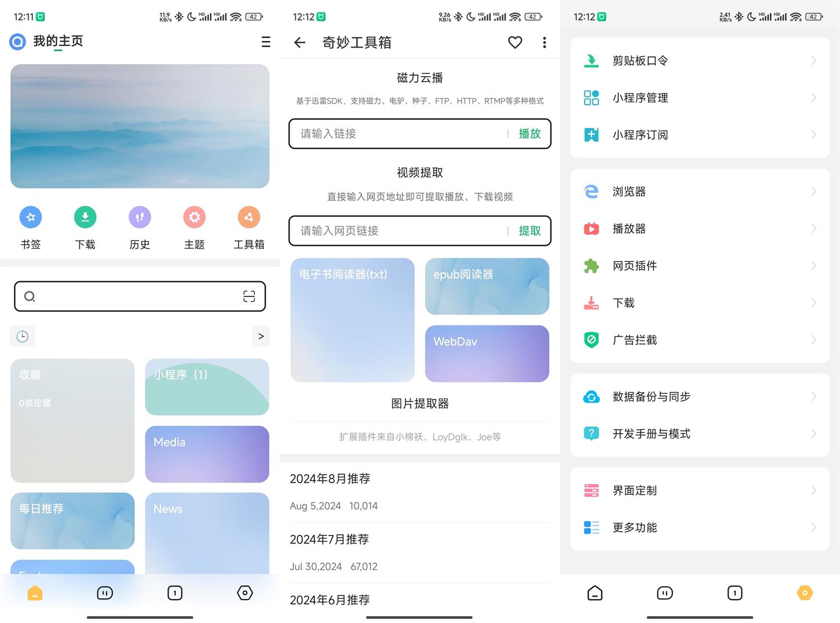Open the 2024年8月推荐 link

[x=329, y=478]
